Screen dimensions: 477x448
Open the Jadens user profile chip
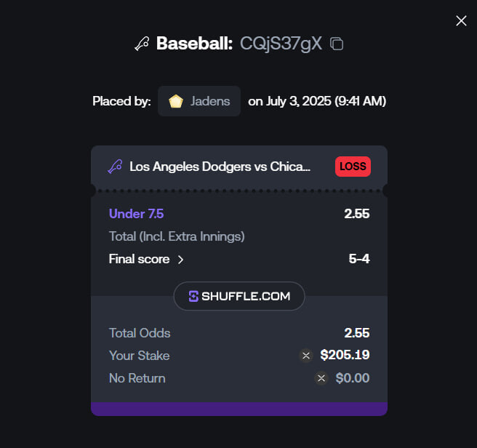point(199,101)
